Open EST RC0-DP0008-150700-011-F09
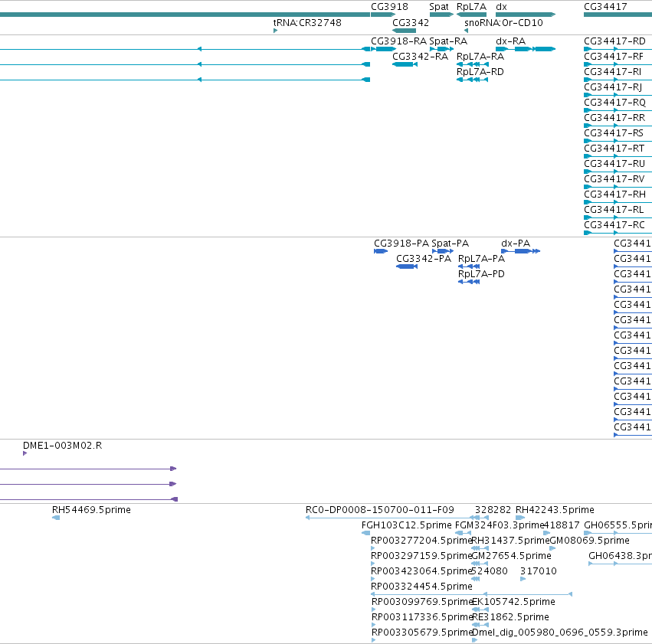Viewport: 652px width, 644px height. point(380,510)
